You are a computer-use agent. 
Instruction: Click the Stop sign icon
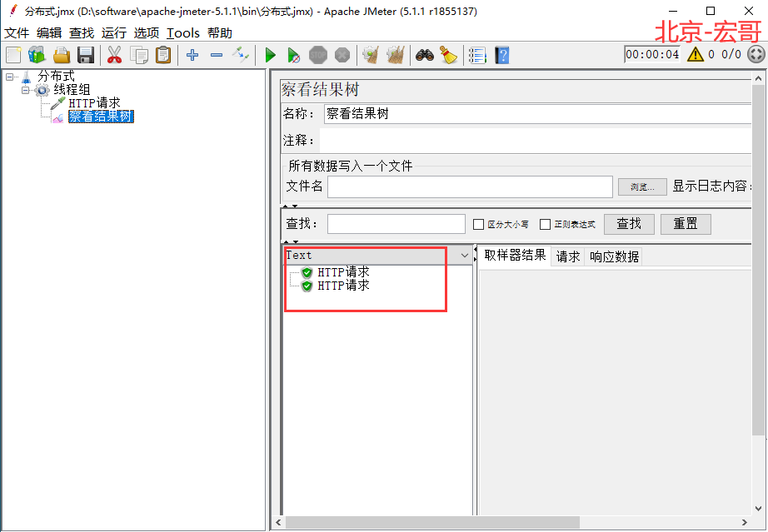pos(318,55)
